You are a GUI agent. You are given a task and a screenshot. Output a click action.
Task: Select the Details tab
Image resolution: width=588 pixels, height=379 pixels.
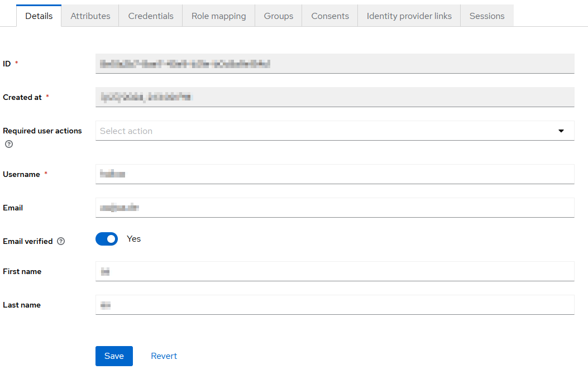pos(39,16)
